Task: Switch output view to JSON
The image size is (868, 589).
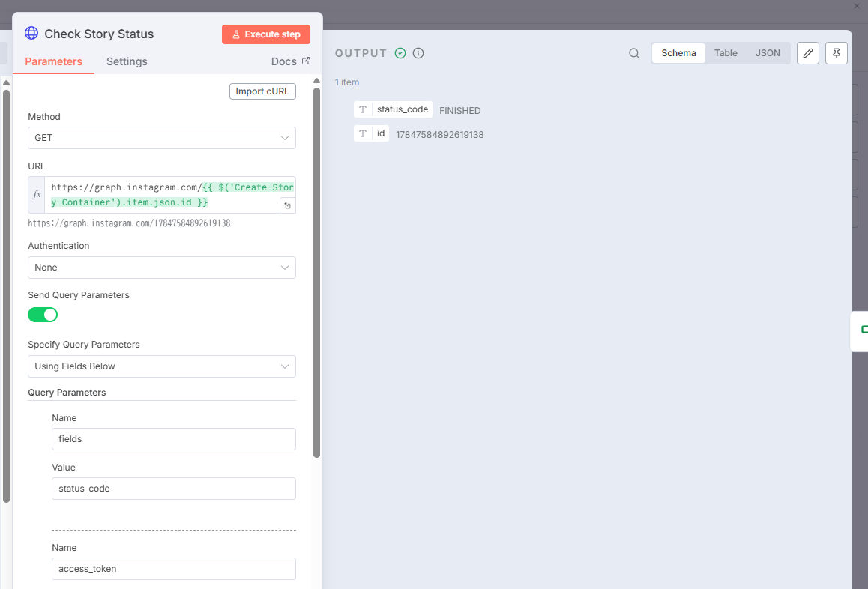Action: click(767, 53)
